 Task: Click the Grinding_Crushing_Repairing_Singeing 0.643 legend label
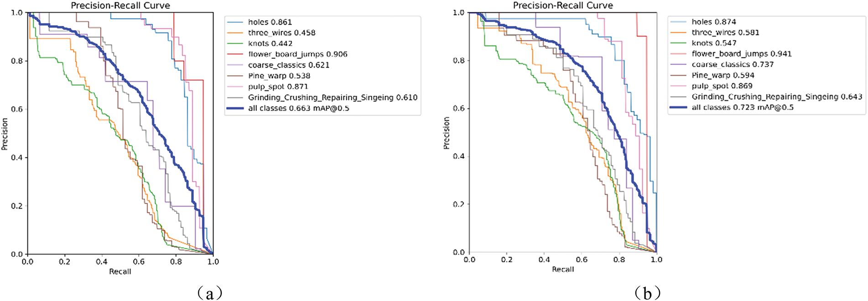click(776, 97)
